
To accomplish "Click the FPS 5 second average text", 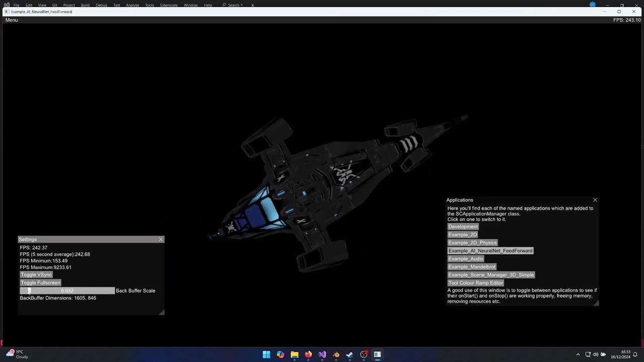I will coord(55,254).
